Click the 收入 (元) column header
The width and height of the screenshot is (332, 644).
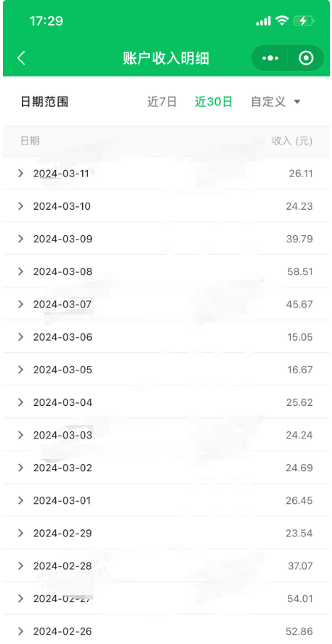tap(292, 141)
